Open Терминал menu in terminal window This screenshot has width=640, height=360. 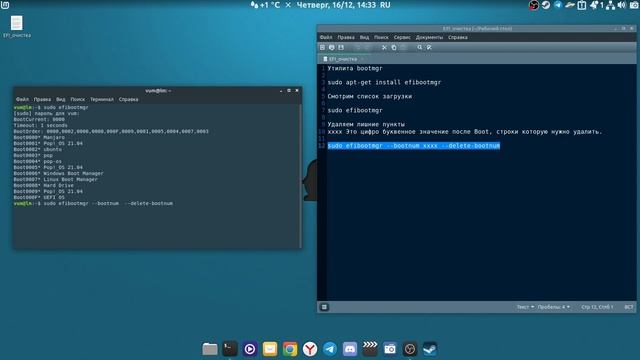pos(102,99)
